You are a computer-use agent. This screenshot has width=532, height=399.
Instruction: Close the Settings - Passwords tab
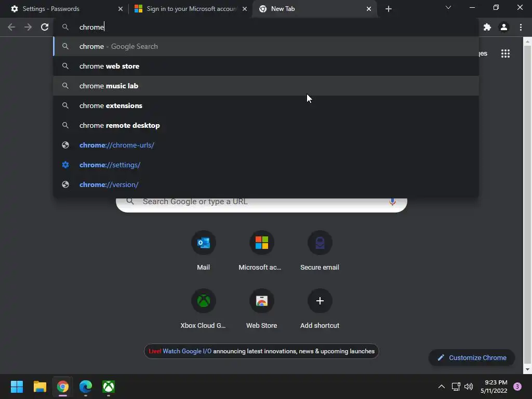tap(121, 9)
